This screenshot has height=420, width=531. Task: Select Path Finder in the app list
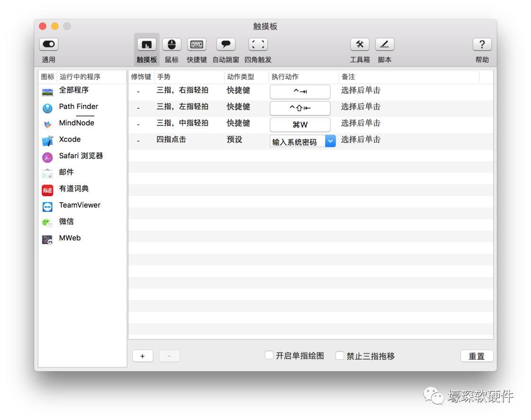point(78,107)
